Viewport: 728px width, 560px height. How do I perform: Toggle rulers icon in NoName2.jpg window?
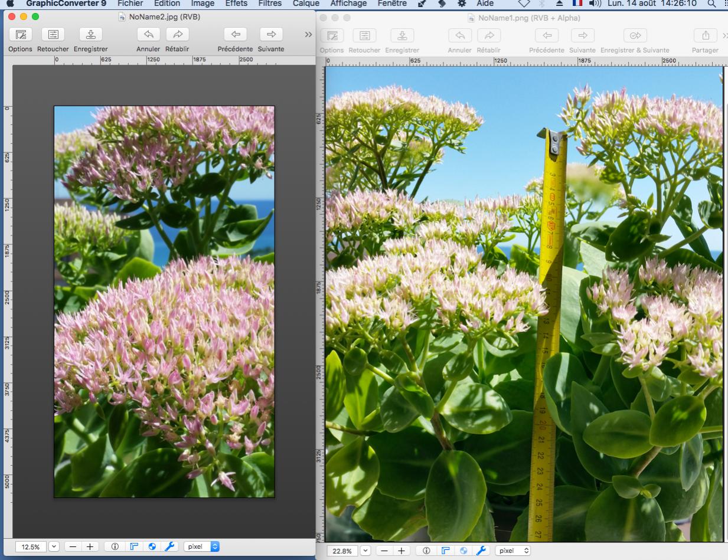(x=133, y=547)
